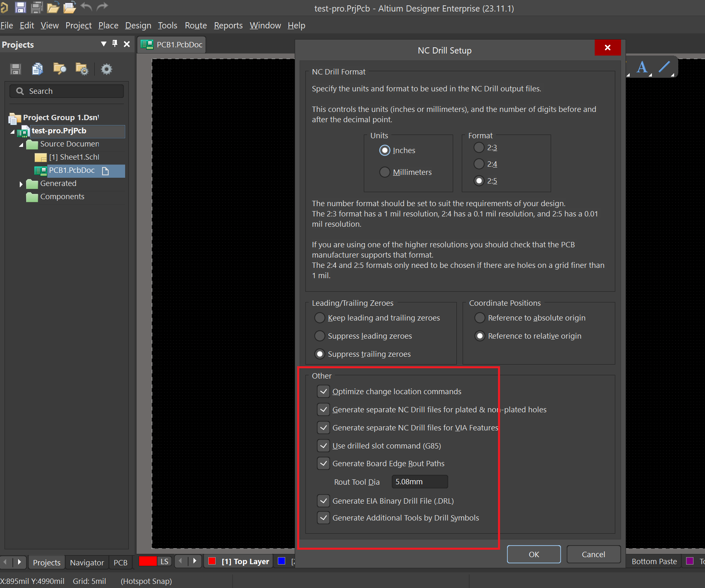705x588 pixels.
Task: Click the Compile documents icon in Projects panel
Action: click(x=37, y=69)
